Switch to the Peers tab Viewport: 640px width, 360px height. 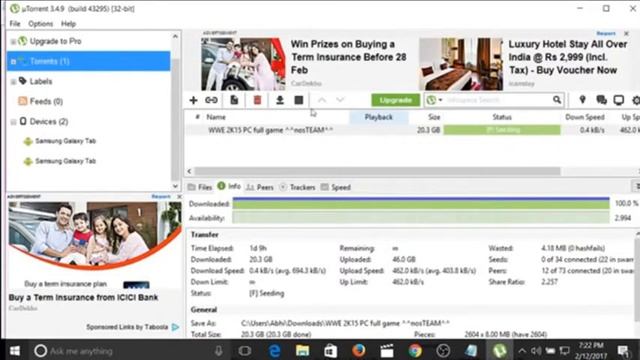[260, 187]
